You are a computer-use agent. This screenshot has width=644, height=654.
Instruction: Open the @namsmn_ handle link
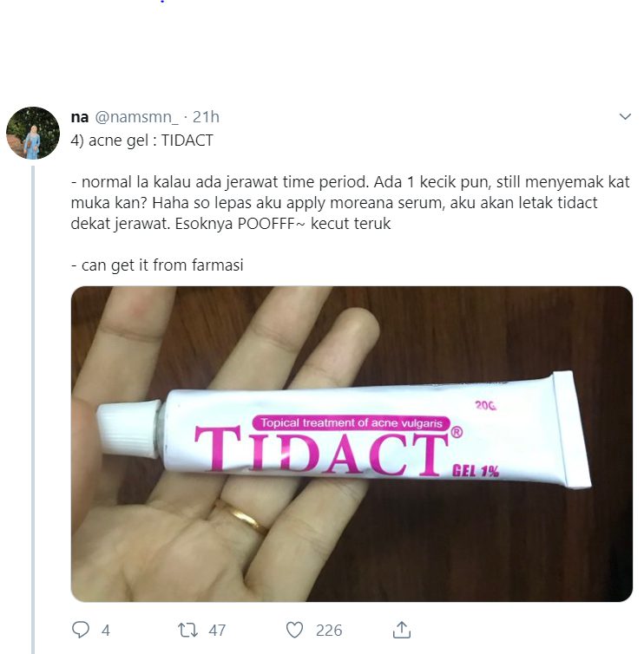(136, 116)
